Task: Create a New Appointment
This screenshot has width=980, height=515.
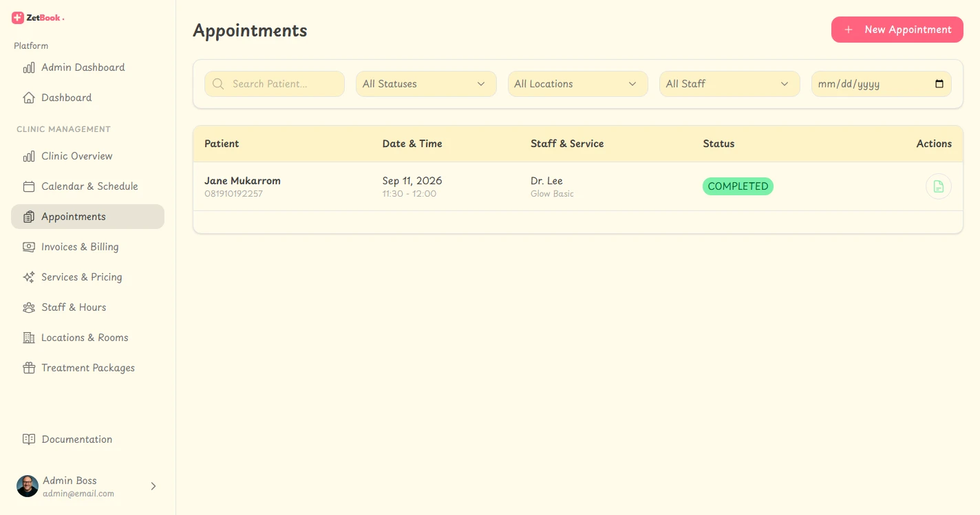Action: tap(897, 30)
